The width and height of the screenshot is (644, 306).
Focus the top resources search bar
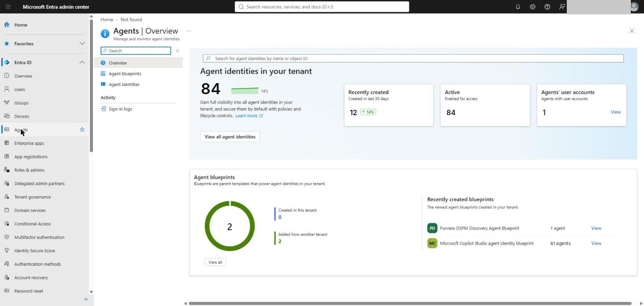[322, 7]
